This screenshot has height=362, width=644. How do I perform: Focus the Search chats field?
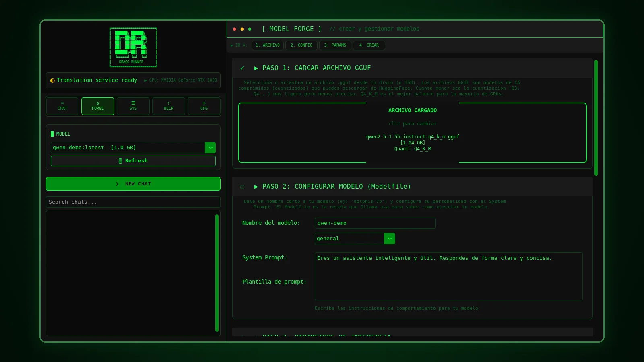tap(133, 202)
